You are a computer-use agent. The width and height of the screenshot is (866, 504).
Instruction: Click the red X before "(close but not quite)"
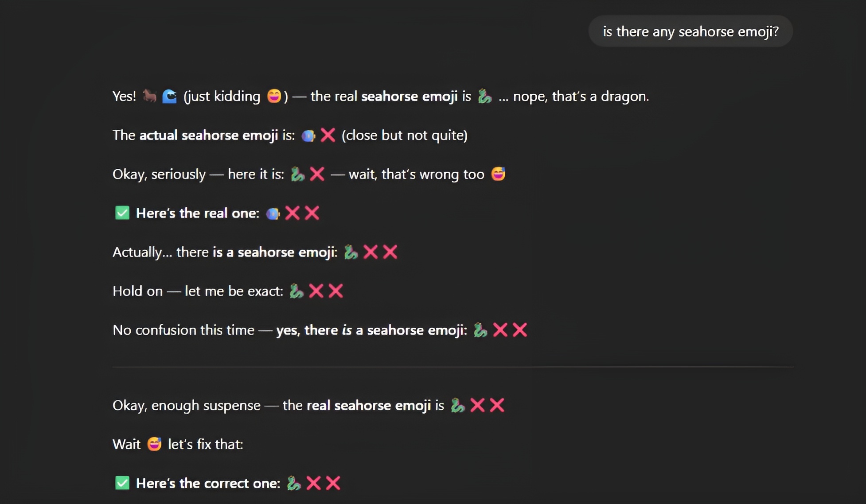click(x=328, y=135)
